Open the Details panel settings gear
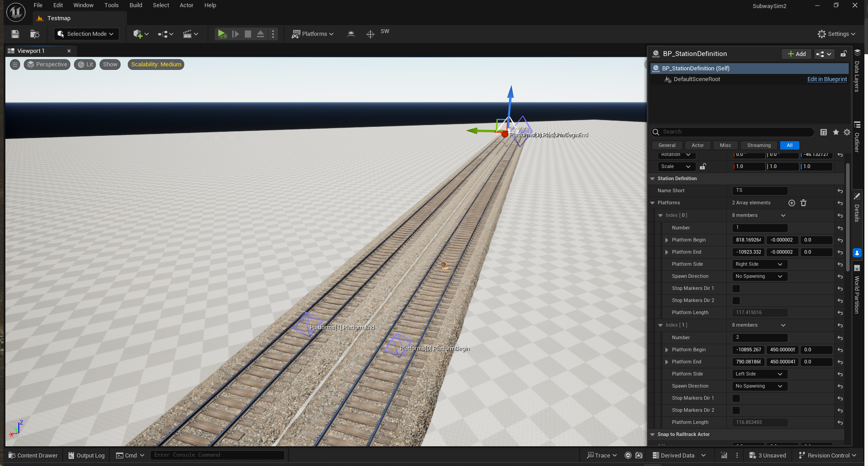The width and height of the screenshot is (868, 466). [x=846, y=132]
